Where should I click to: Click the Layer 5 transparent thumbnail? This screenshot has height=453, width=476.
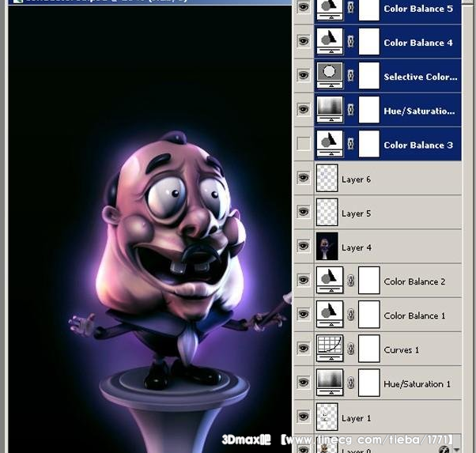coord(327,212)
